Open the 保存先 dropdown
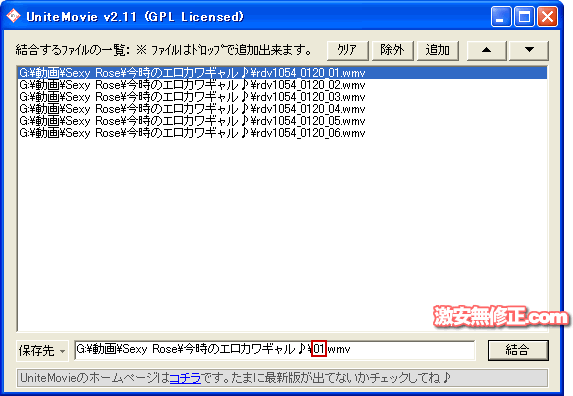The width and height of the screenshot is (573, 396). point(42,351)
